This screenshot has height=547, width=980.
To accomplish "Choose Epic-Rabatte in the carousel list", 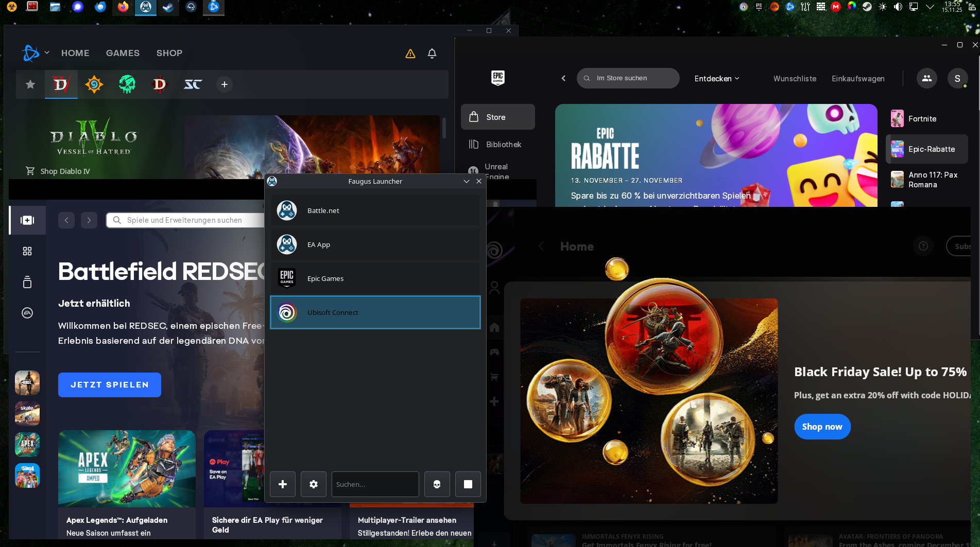I will coord(927,149).
